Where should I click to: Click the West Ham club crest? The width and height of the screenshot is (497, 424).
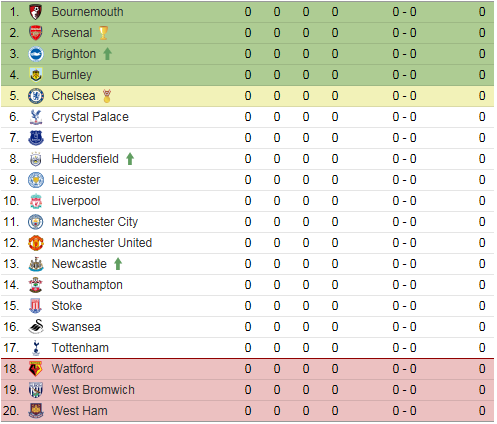36,411
